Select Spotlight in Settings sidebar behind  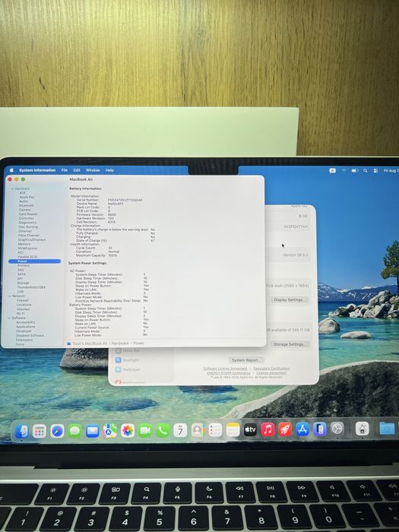[131, 360]
